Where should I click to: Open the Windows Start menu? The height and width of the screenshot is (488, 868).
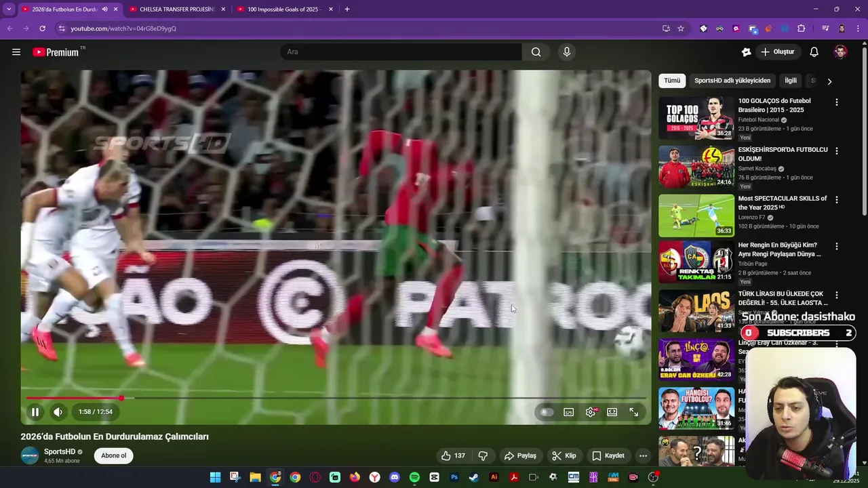coord(215,477)
